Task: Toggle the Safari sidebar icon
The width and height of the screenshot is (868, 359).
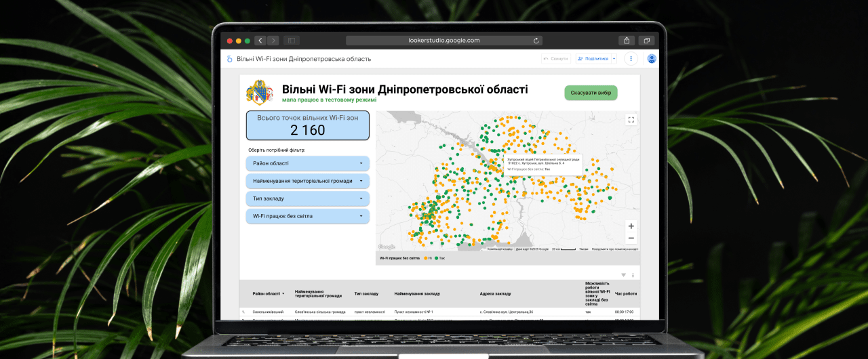Action: coord(292,41)
